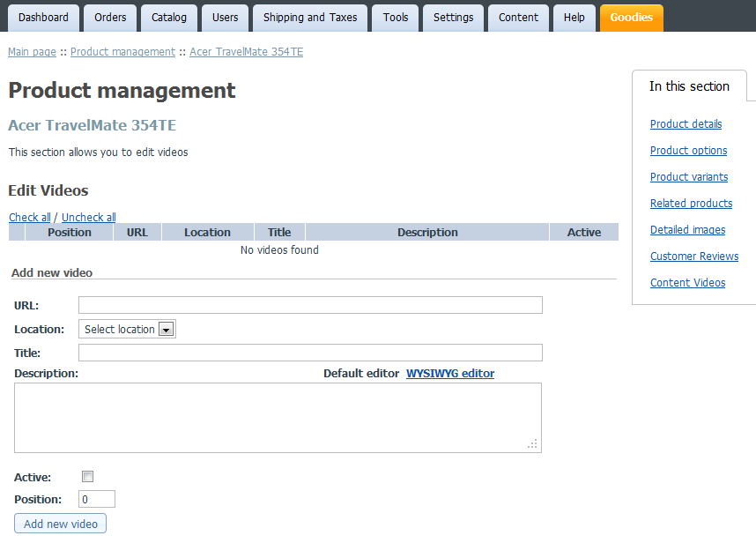Open the Orders tab

(110, 18)
